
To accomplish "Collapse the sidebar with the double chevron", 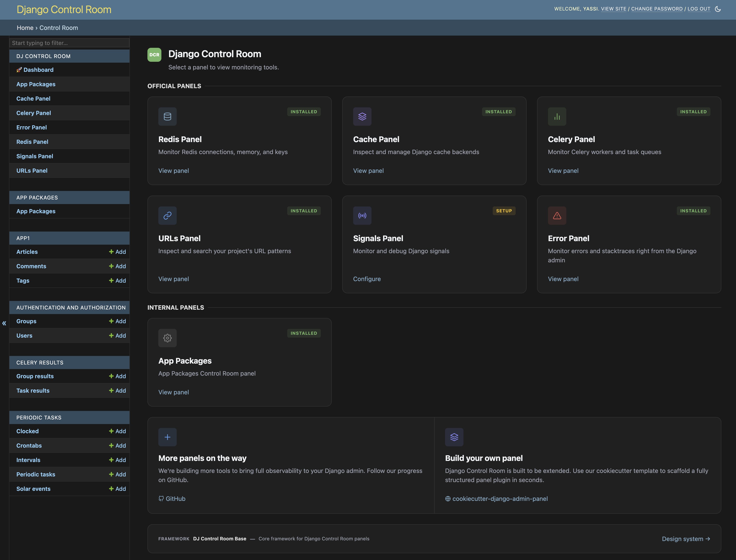I will 4,323.
